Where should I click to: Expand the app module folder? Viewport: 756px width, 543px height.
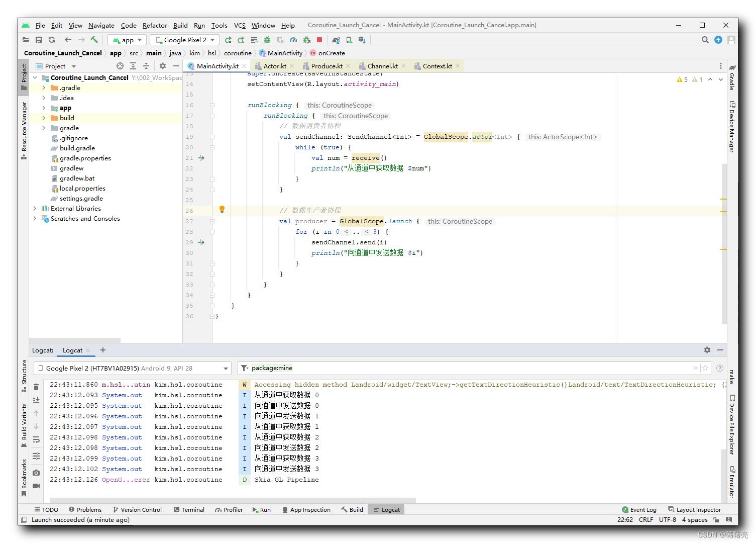pos(44,108)
